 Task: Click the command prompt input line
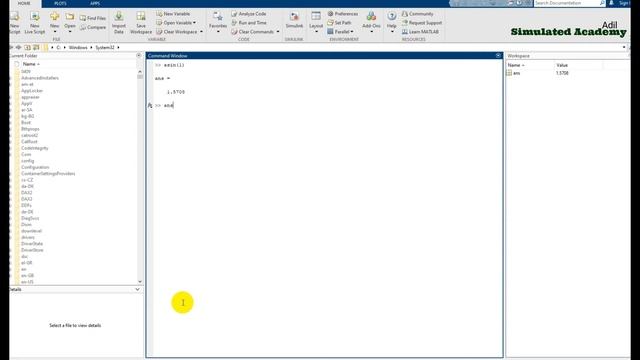[x=327, y=105]
